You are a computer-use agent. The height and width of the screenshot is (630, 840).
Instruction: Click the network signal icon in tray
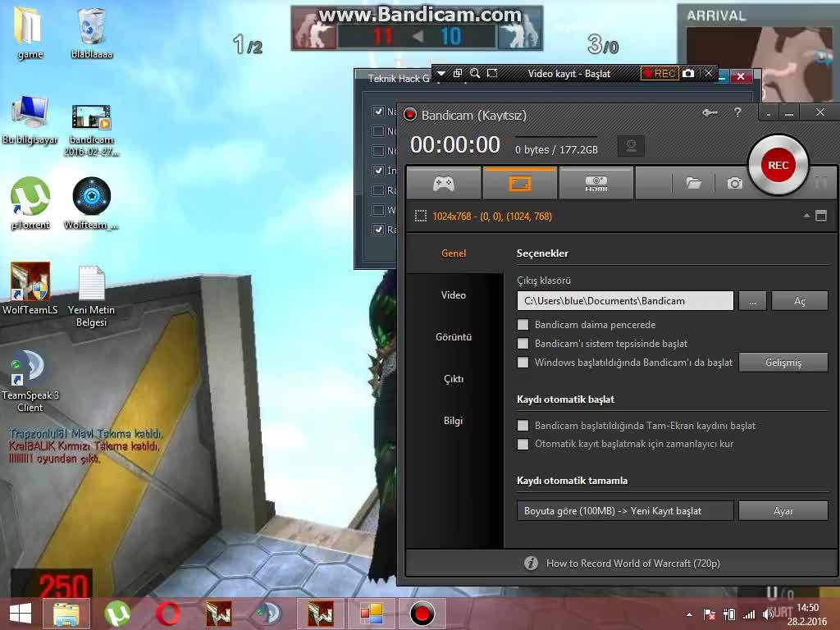tap(748, 614)
